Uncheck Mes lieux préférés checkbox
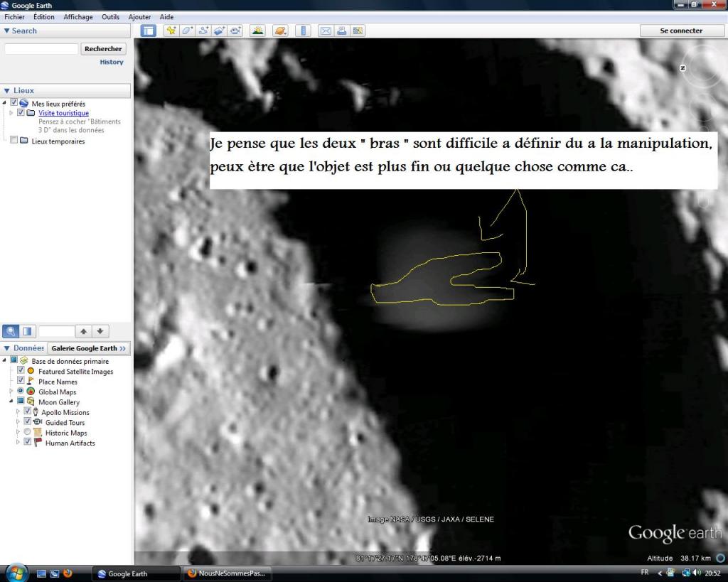This screenshot has width=728, height=582. click(x=14, y=102)
